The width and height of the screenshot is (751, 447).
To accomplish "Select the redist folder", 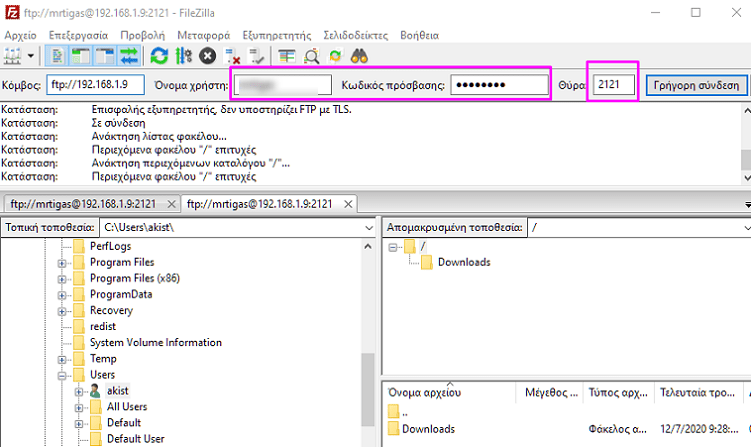I will pos(102,326).
